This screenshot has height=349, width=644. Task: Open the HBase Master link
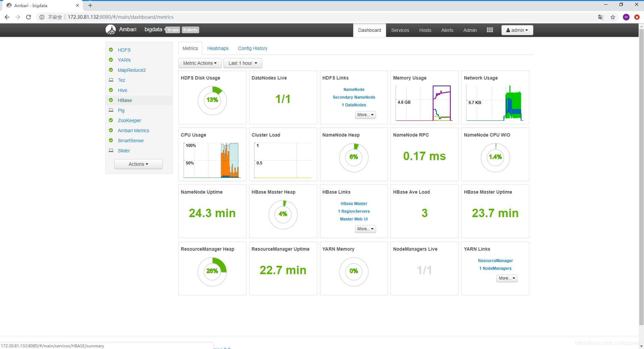coord(354,204)
